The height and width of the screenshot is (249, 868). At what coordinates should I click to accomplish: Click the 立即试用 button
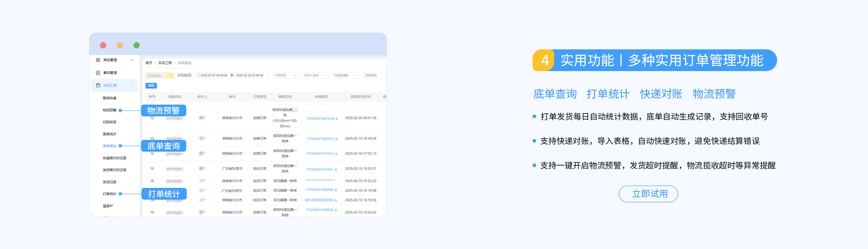coord(648,194)
